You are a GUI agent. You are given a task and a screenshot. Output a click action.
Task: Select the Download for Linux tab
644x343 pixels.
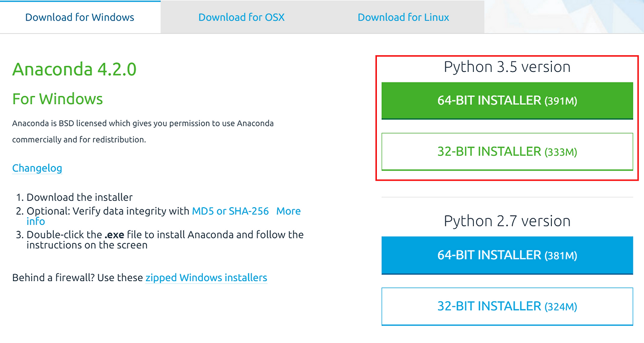[403, 18]
